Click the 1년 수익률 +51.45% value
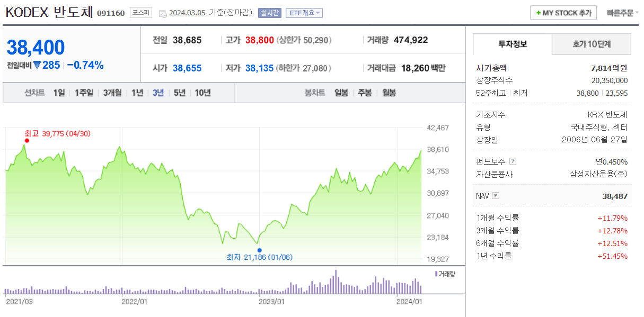The height and width of the screenshot is (317, 644). click(612, 256)
